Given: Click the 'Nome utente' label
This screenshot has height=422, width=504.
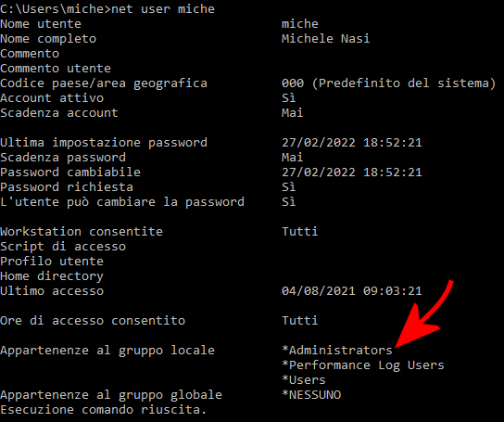Looking at the screenshot, I should click(41, 24).
